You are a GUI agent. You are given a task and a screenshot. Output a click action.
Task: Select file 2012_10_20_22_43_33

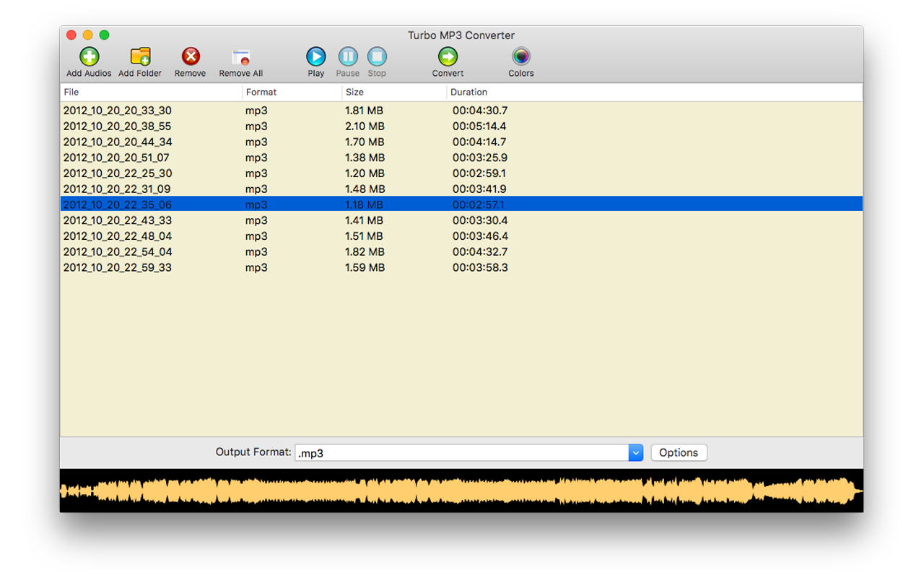point(118,220)
